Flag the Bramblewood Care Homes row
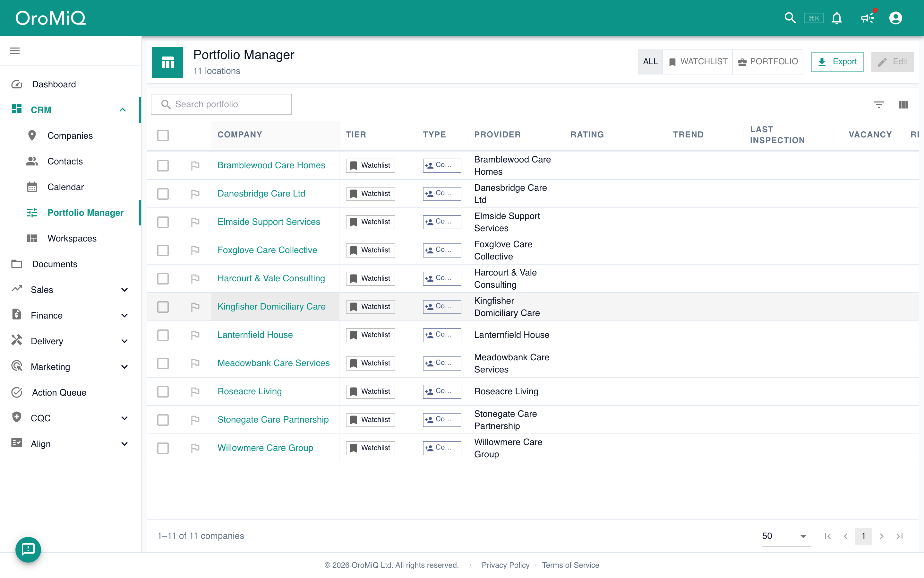The image size is (924, 578). pyautogui.click(x=195, y=165)
